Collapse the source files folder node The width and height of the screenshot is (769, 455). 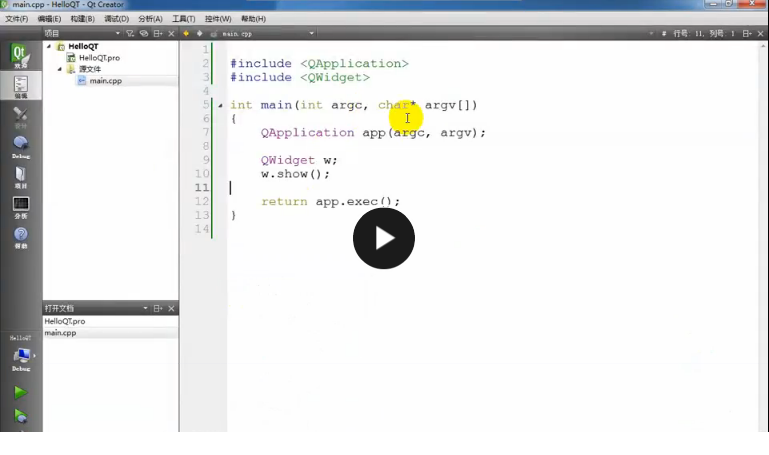click(60, 69)
